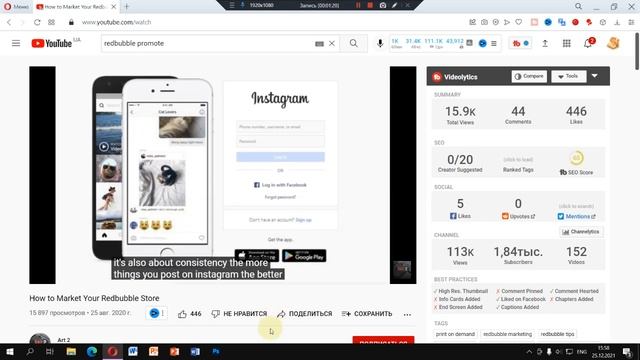Open Opera easy setup sliders icon
This screenshot has width=640, height=360.
[631, 22]
